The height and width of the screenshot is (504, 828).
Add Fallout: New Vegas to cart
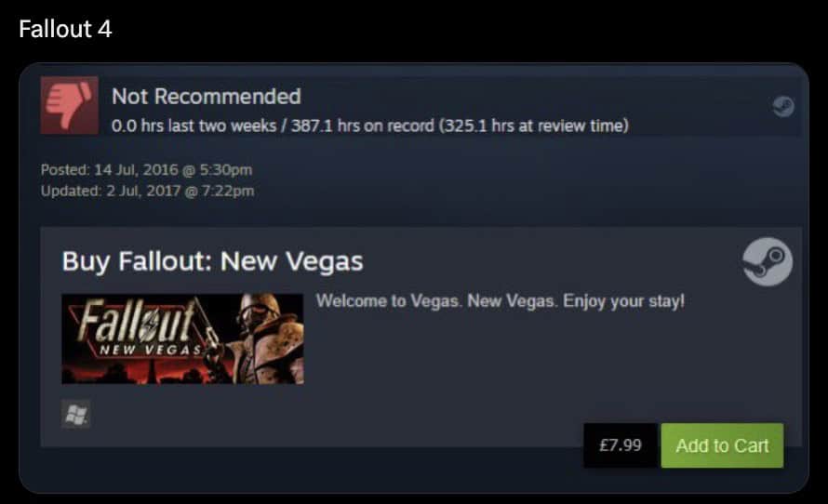click(x=722, y=445)
